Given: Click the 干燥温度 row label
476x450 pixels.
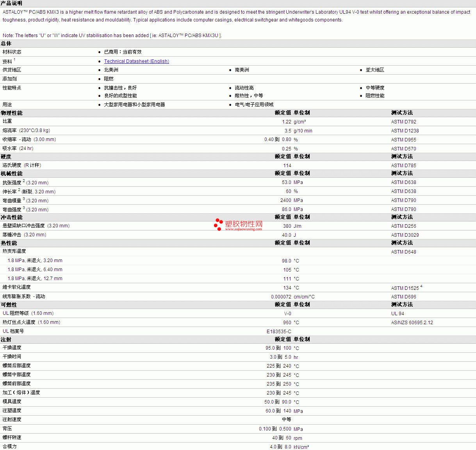Looking at the screenshot, I should [x=12, y=348].
